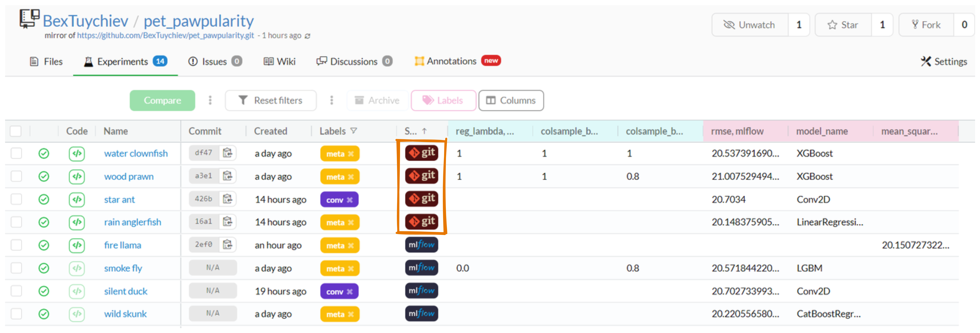980x333 pixels.
Task: Click green status check for water clownfish
Action: click(x=44, y=154)
